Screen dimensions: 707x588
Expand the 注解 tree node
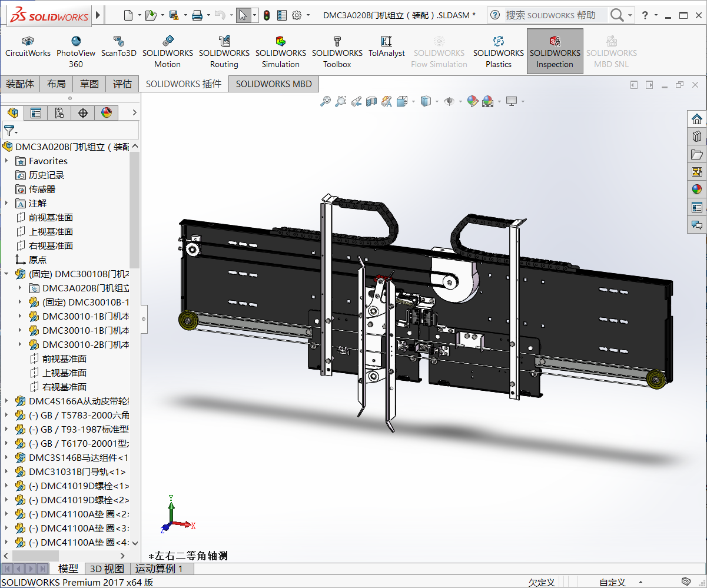6,203
